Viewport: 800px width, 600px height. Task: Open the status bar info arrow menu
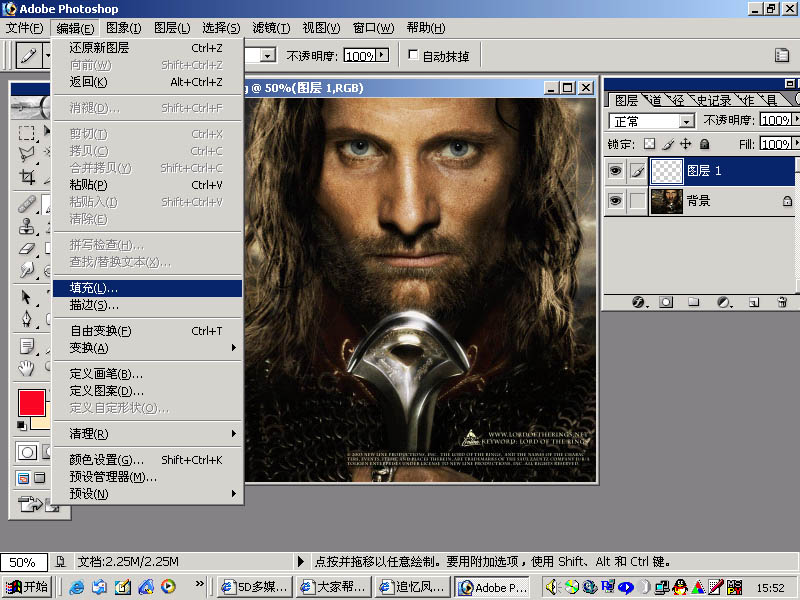(x=301, y=562)
